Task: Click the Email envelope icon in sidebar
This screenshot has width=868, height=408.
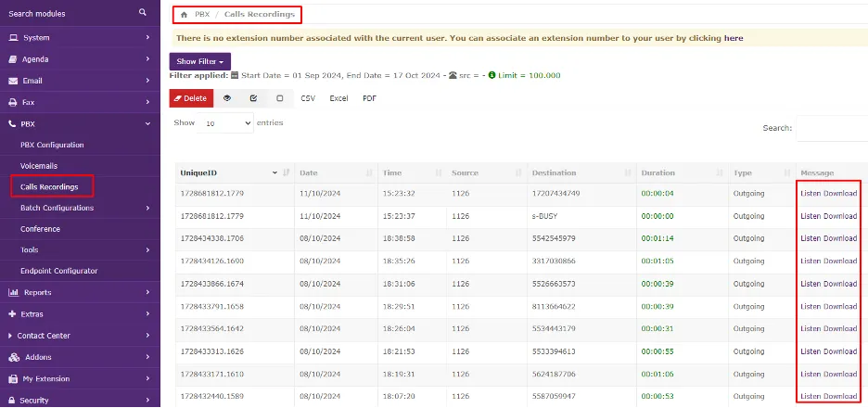Action: (13, 81)
